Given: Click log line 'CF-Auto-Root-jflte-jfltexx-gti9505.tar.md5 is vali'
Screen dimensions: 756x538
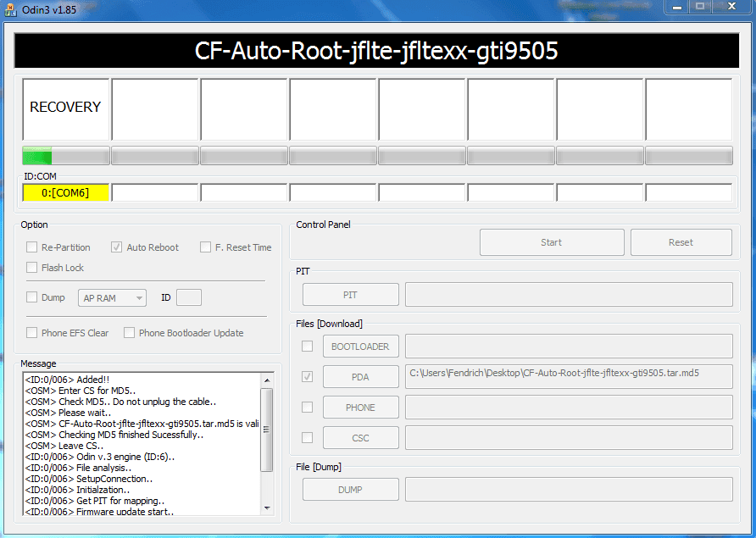Looking at the screenshot, I should click(x=142, y=424).
